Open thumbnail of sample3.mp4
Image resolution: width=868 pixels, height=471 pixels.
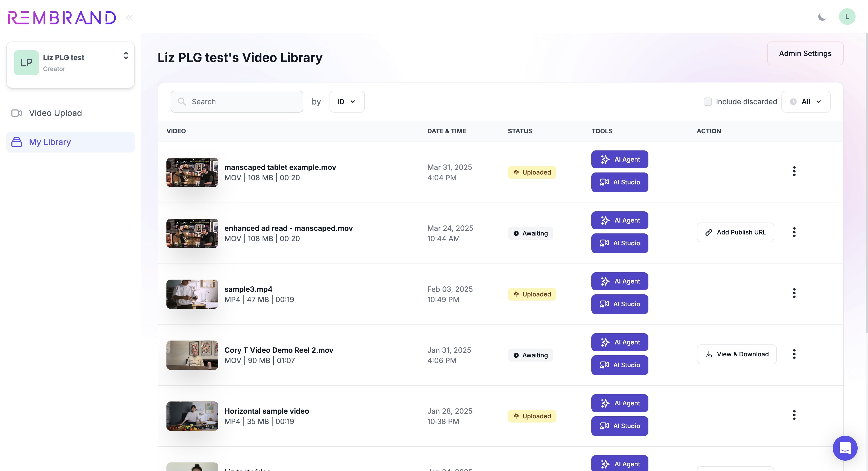192,294
